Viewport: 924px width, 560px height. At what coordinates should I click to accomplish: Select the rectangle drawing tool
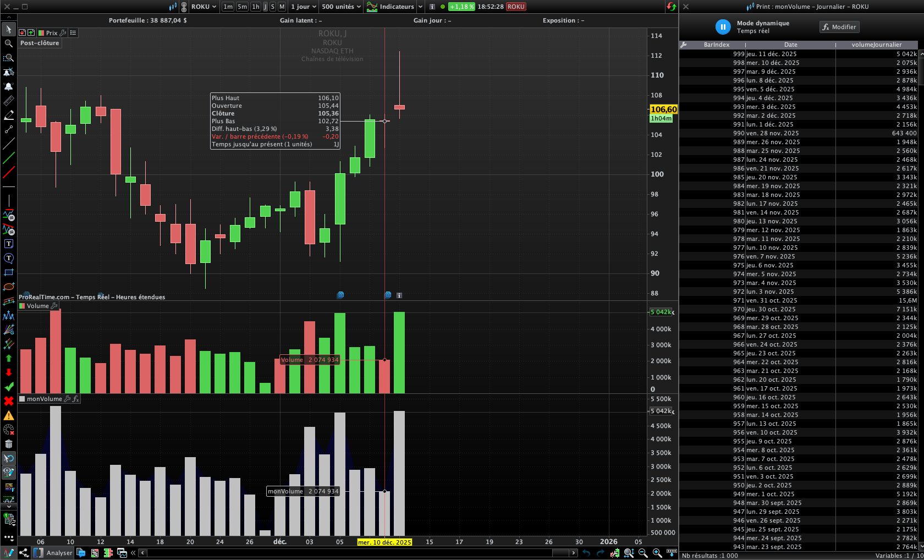(9, 272)
